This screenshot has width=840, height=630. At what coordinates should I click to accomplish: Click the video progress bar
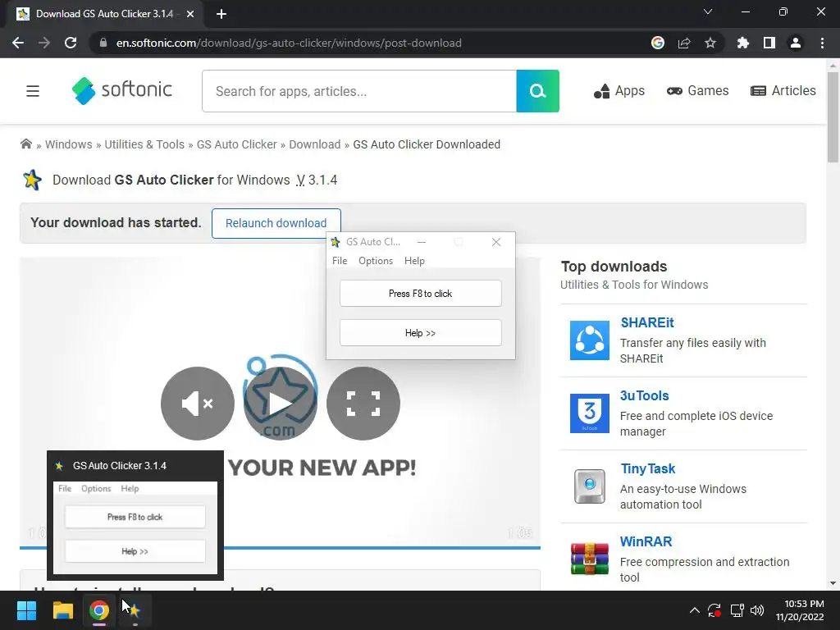pyautogui.click(x=382, y=547)
